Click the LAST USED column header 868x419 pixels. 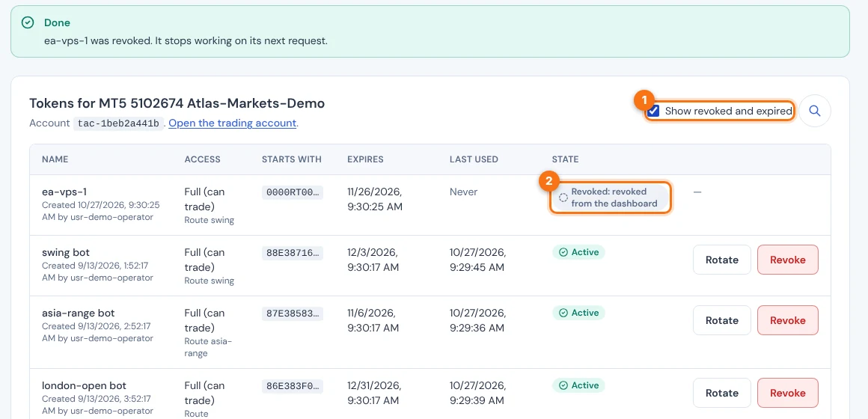tap(474, 159)
